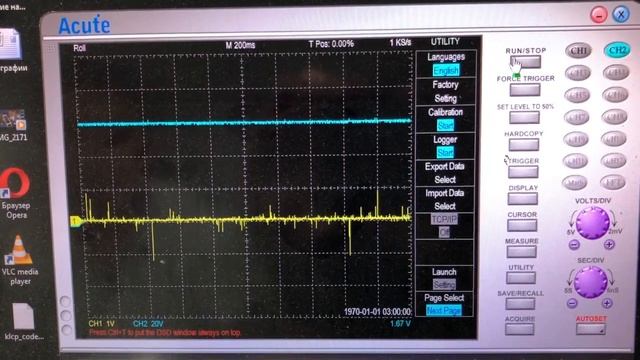This screenshot has height=360, width=640.
Task: Click Launch Setting option
Action: click(444, 284)
